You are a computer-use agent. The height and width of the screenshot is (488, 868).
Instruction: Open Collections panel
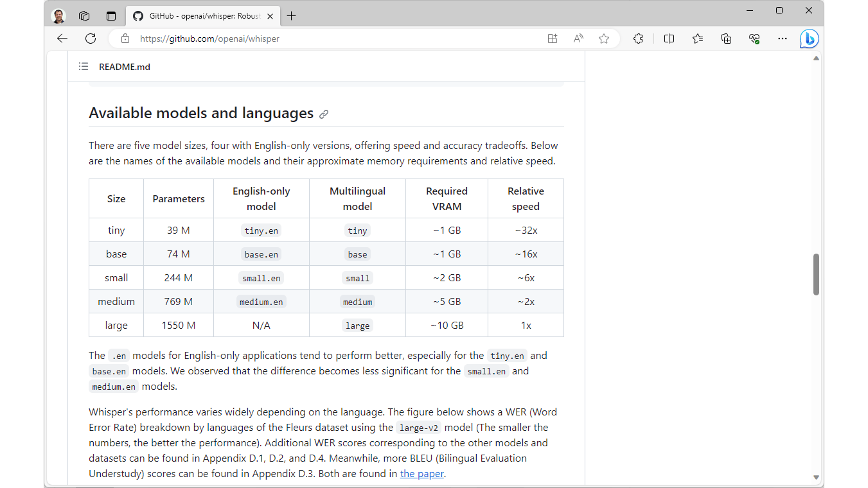[726, 39]
